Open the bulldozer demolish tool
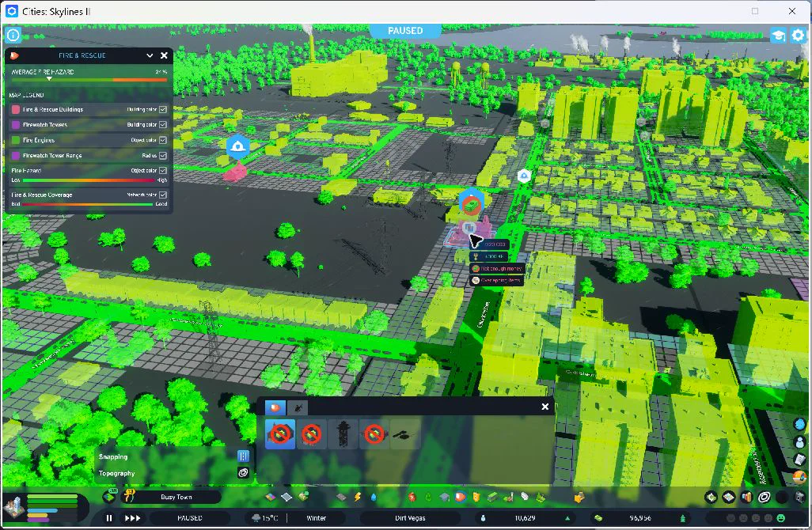The image size is (812, 530). pos(579,497)
